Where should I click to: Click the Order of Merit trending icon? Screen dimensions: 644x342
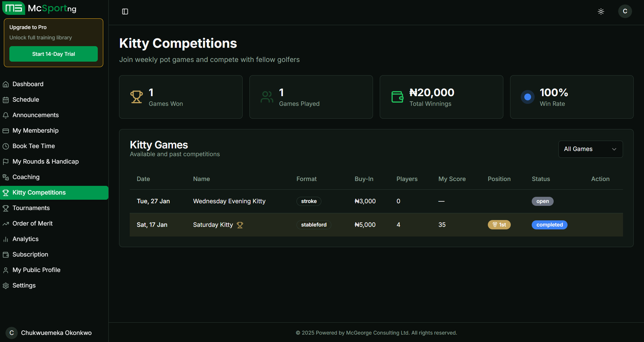click(6, 223)
